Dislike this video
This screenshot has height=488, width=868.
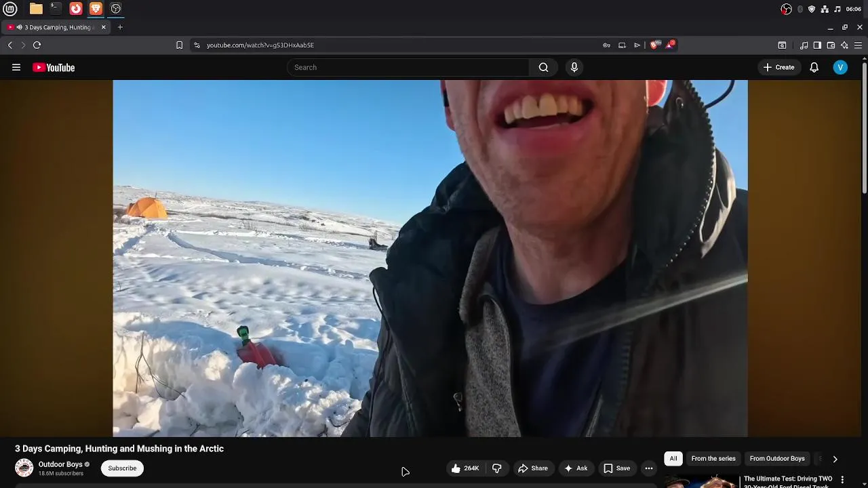click(x=497, y=468)
